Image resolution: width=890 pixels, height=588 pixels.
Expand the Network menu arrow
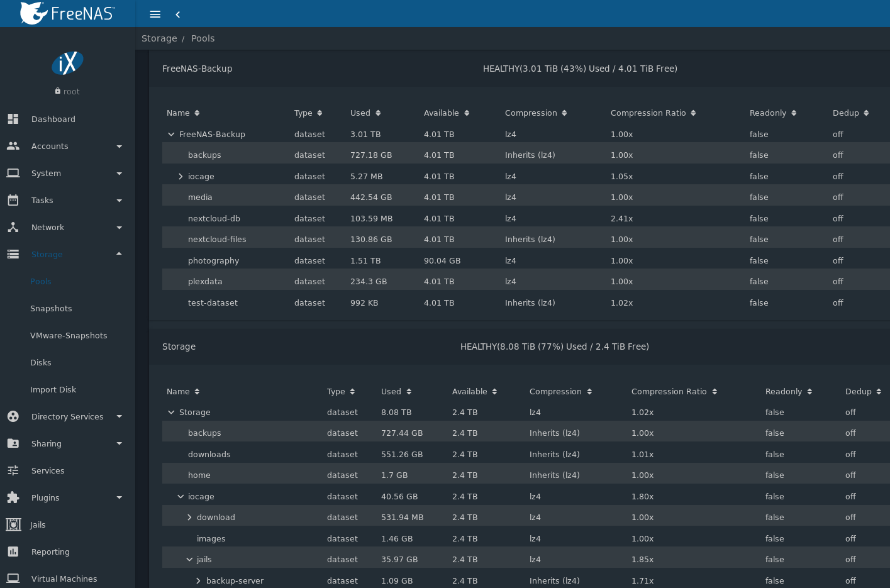[120, 228]
